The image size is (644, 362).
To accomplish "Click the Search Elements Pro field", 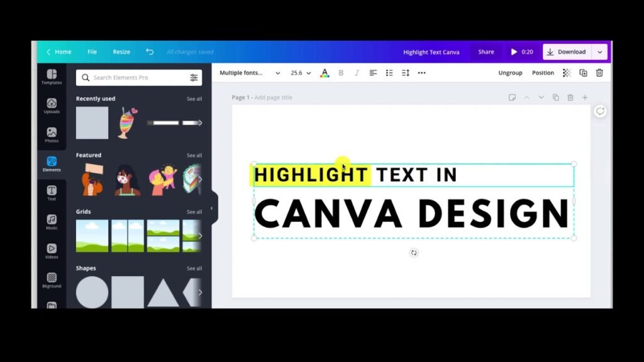I will click(x=139, y=77).
